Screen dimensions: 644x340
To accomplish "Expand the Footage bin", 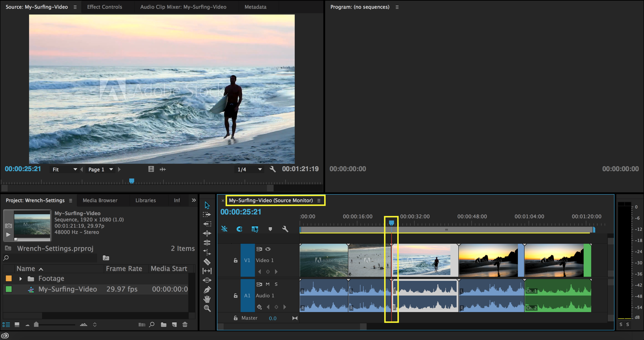I will [x=21, y=278].
